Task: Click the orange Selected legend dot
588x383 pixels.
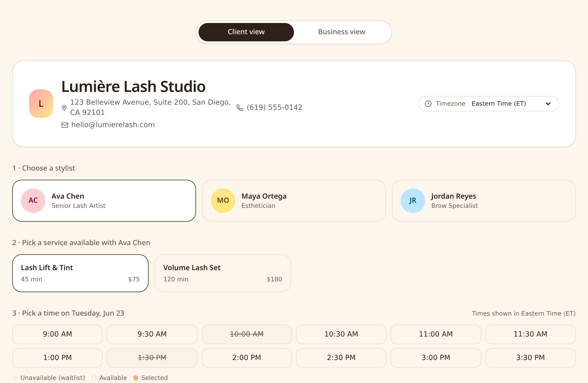Action: [136, 378]
